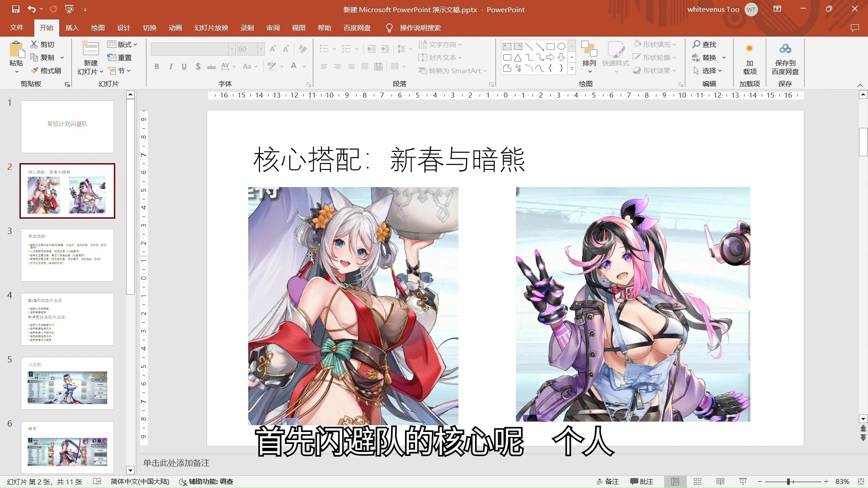Viewport: 868px width, 488px height.
Task: Toggle Italic formatting
Action: coord(170,66)
